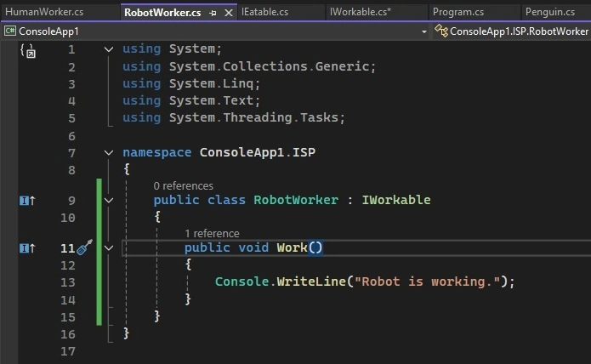591x364 pixels.
Task: Pin the RobotWorker.cs tab
Action: click(213, 14)
